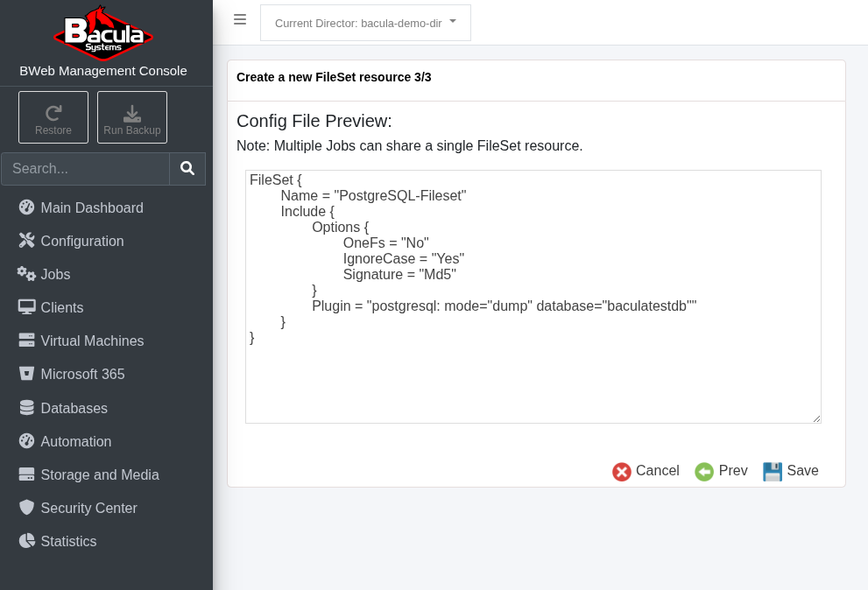The width and height of the screenshot is (868, 590).
Task: Click the search magnifier icon
Action: (187, 169)
